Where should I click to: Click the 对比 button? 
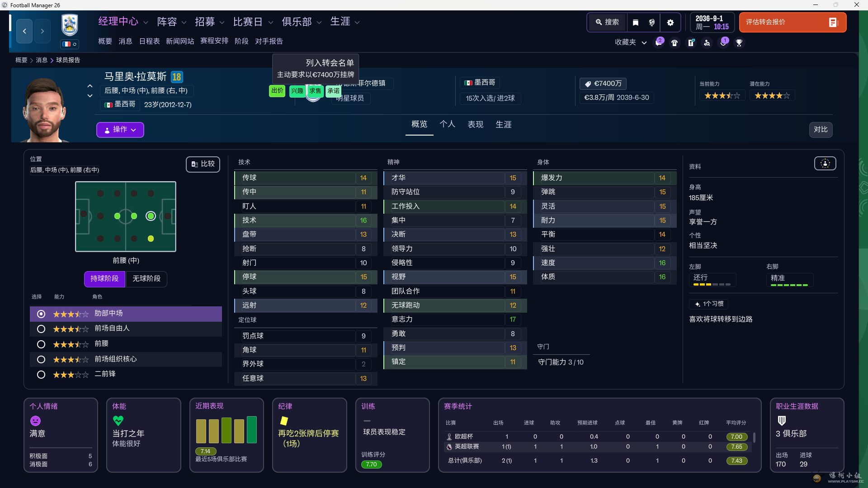point(821,130)
